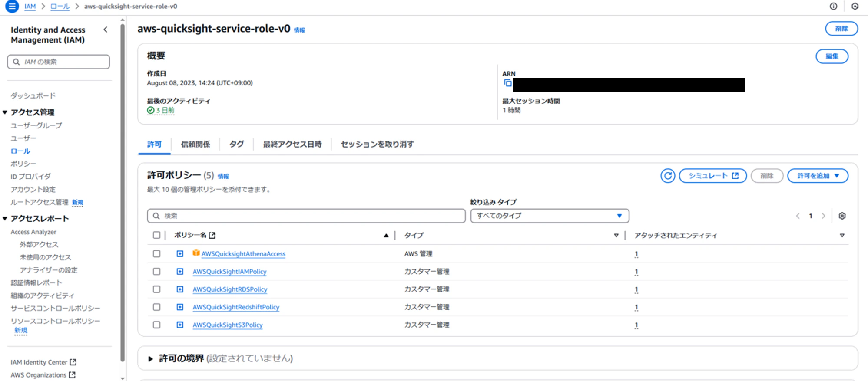Copy the role ARN

[x=507, y=83]
